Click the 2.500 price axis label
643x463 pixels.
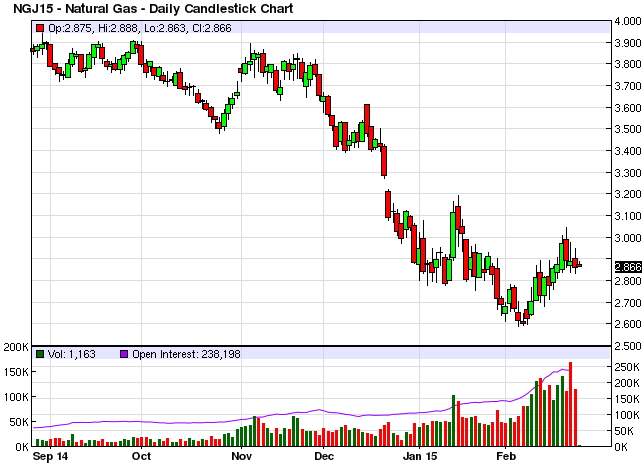coord(628,346)
